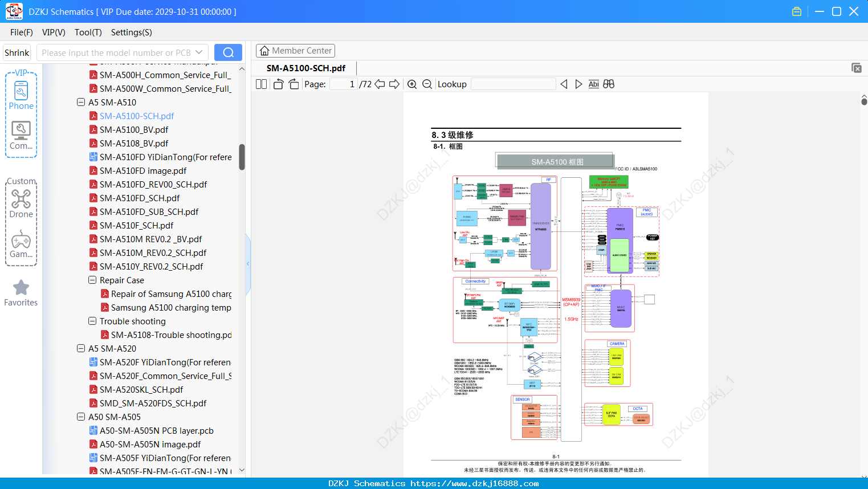The image size is (868, 489).
Task: Click the Member Center home button
Action: [295, 51]
